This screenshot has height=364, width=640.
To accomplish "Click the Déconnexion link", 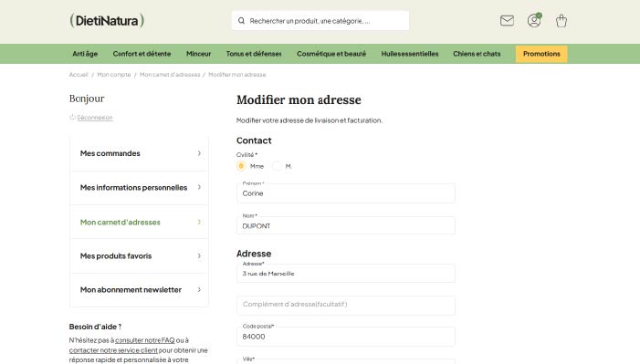I will [x=95, y=118].
